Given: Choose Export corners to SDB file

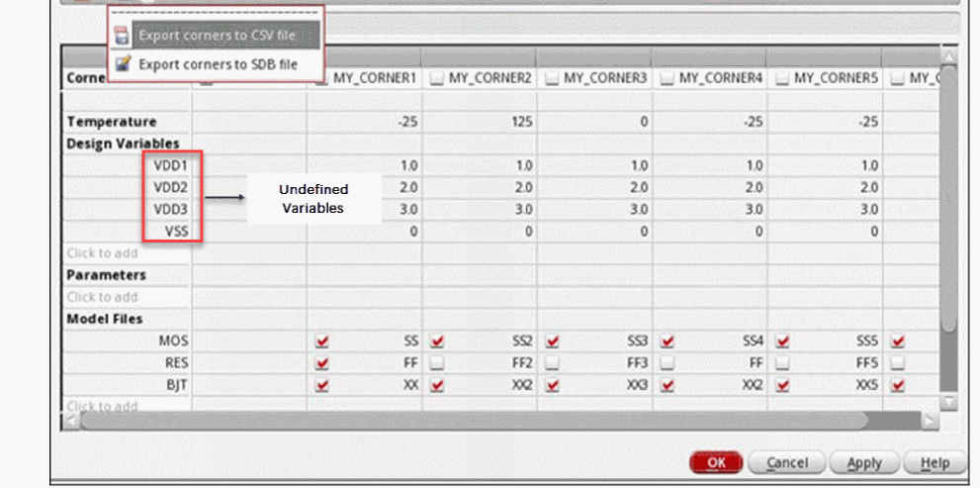Looking at the screenshot, I should coord(217,64).
